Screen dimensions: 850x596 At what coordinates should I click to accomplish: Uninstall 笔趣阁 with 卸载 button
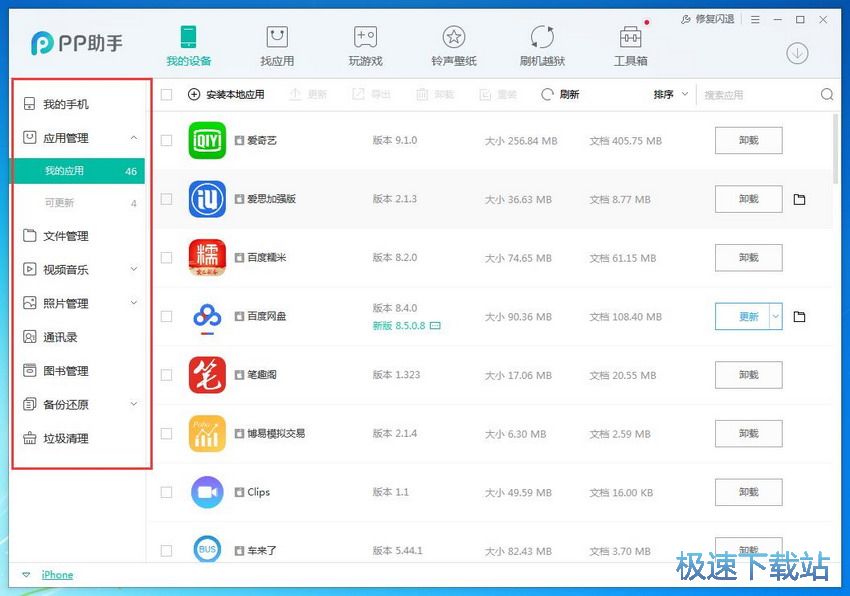pyautogui.click(x=749, y=375)
